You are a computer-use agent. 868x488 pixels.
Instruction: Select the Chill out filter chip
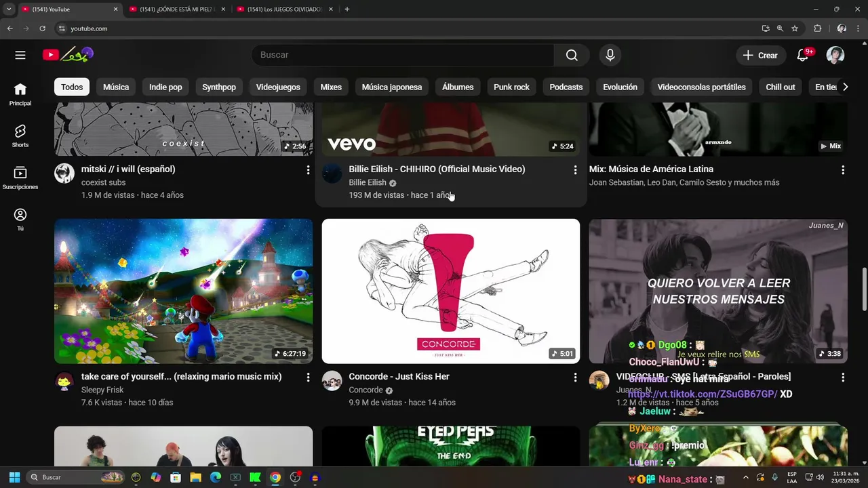click(x=781, y=87)
